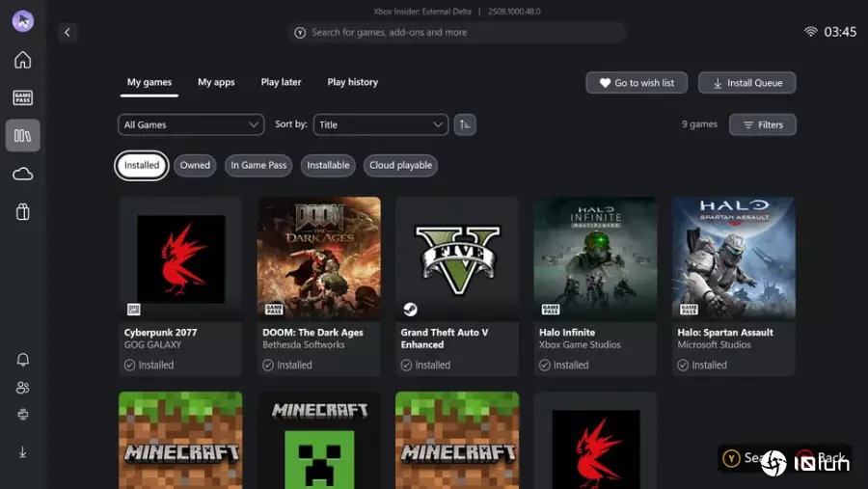Toggle the Installed filter chip
868x489 pixels.
click(142, 165)
